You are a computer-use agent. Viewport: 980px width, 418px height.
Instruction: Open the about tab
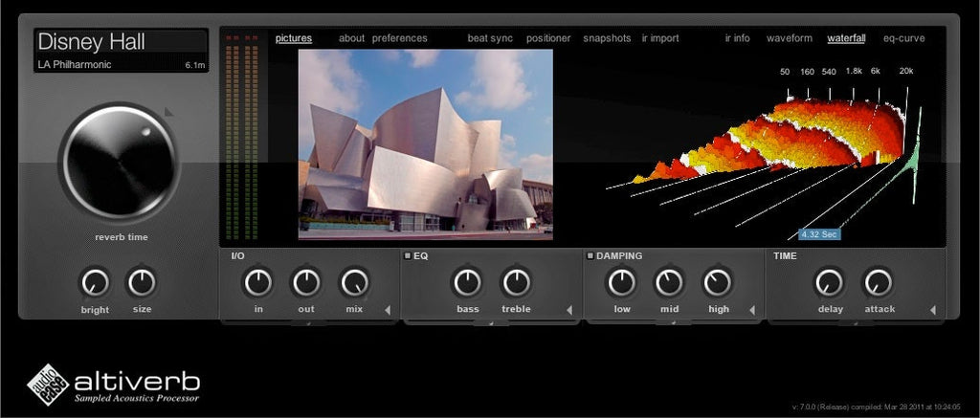[351, 38]
